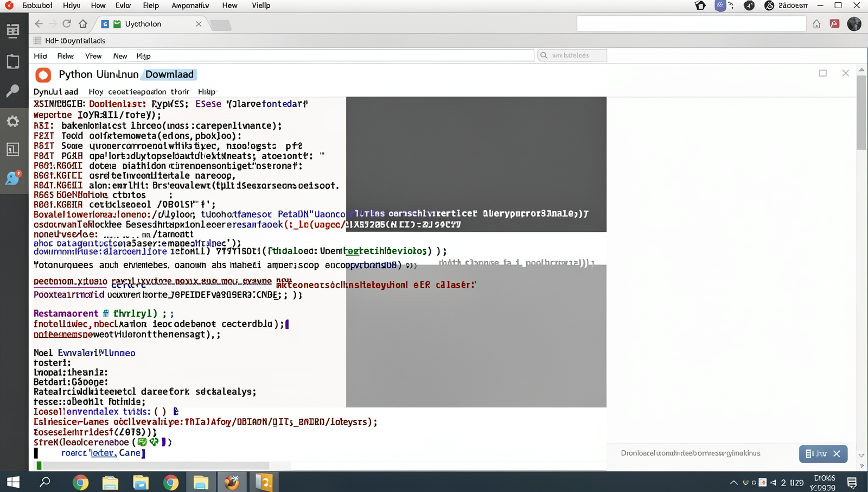Launch first Chrome icon in taskbar
The image size is (868, 492).
pos(80,482)
